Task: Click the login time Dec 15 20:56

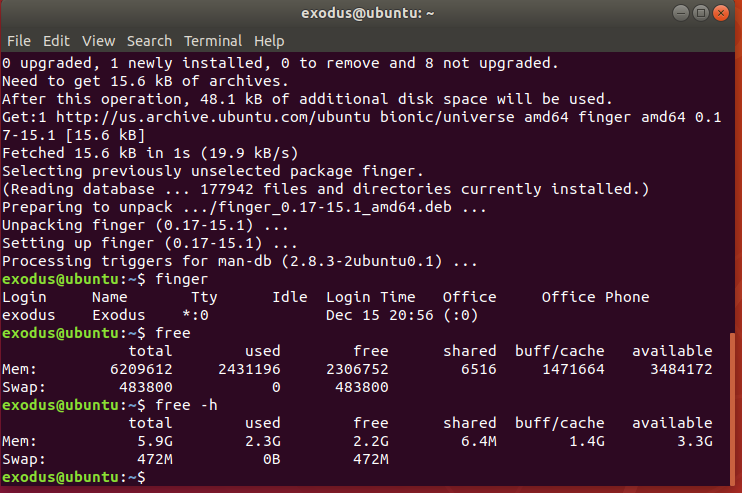Action: pyautogui.click(x=380, y=315)
